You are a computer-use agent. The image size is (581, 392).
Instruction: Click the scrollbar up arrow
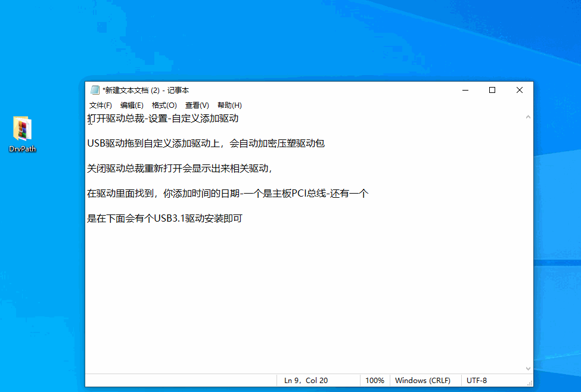click(x=527, y=117)
